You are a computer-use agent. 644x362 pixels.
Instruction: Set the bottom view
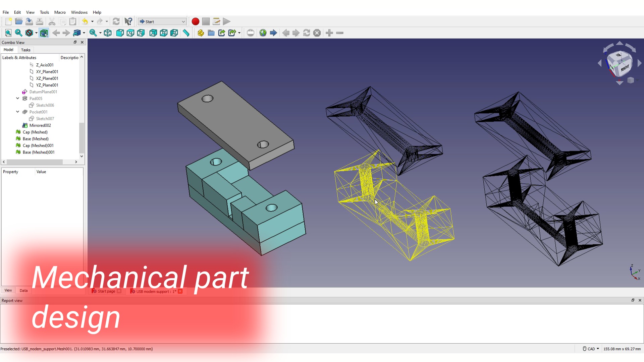164,33
